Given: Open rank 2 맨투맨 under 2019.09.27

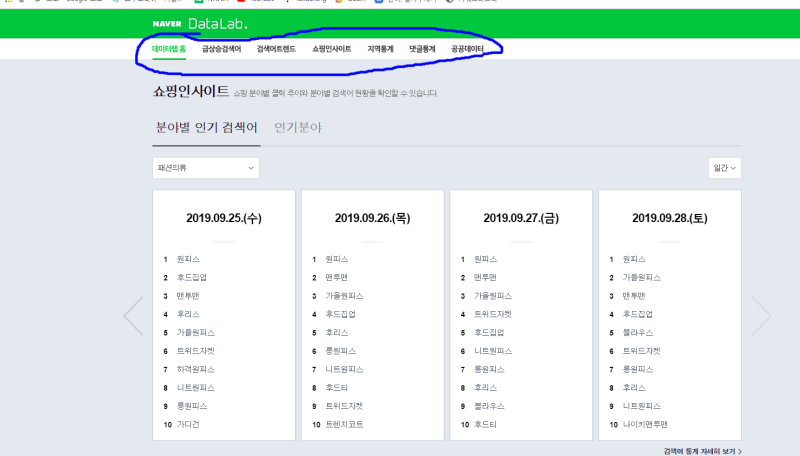Looking at the screenshot, I should click(485, 277).
